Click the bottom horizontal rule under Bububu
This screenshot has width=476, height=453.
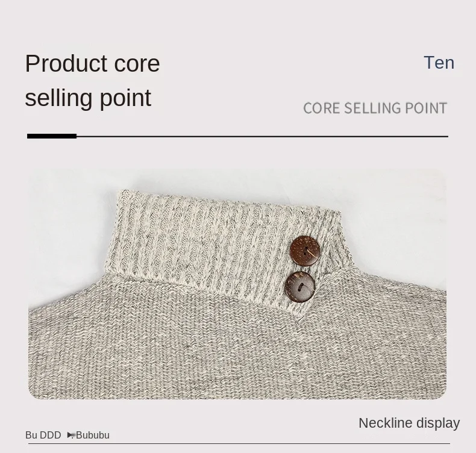pos(239,443)
